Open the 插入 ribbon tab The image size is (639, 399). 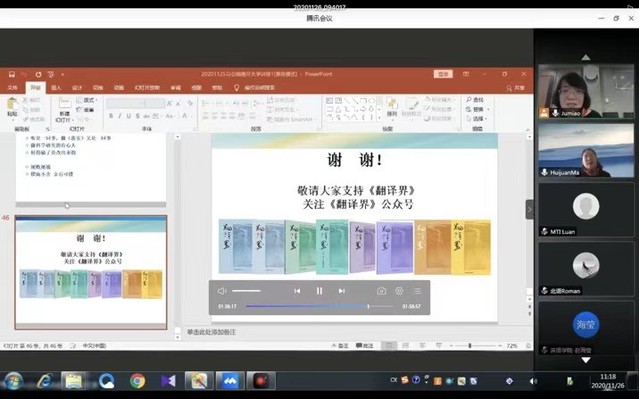pos(56,88)
